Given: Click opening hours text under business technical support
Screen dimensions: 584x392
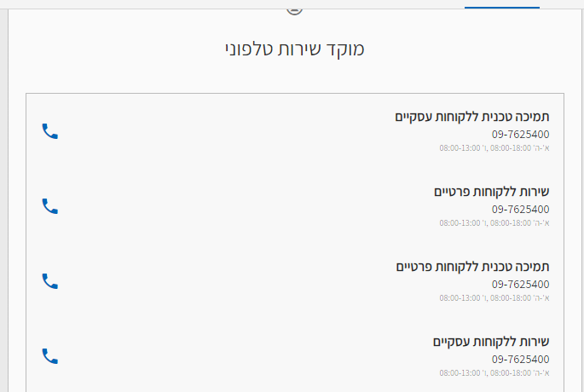Looking at the screenshot, I should (494, 148).
